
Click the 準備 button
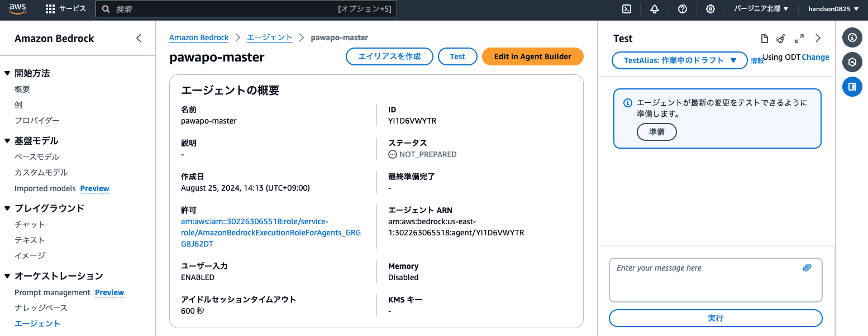coord(657,132)
